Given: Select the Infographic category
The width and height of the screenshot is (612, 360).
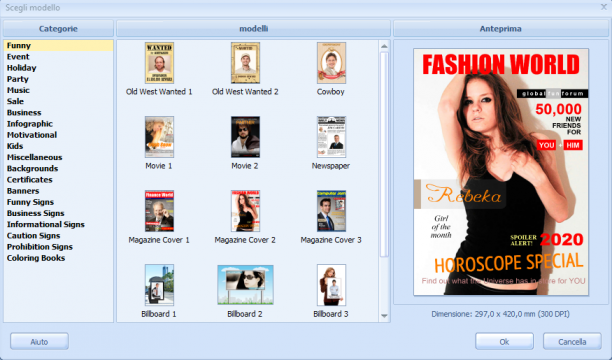Looking at the screenshot, I should pyautogui.click(x=30, y=124).
